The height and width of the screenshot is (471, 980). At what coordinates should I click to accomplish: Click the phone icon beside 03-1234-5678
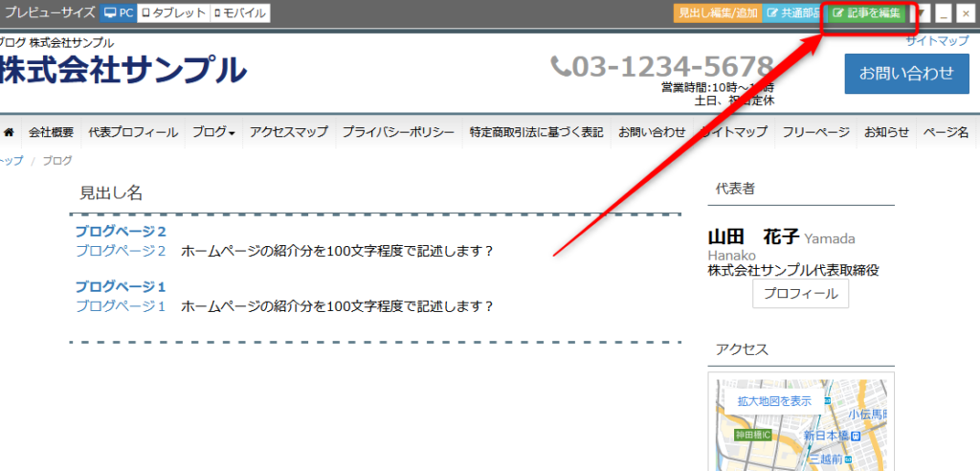coord(561,66)
